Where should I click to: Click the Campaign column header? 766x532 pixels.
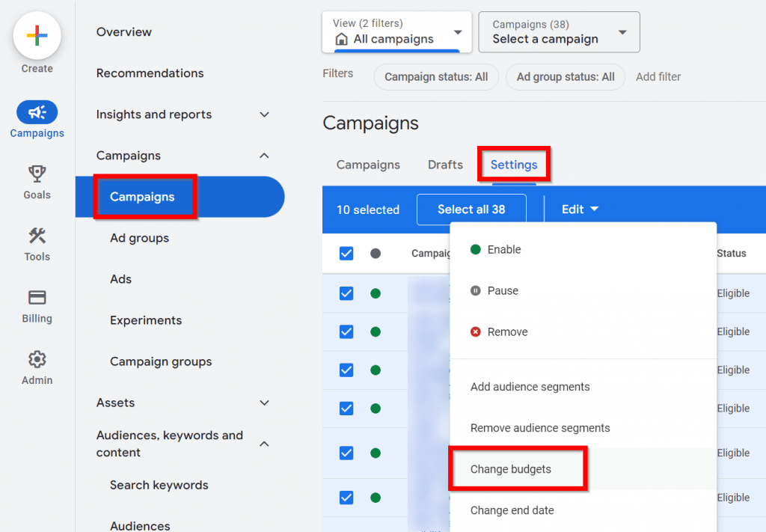point(430,254)
